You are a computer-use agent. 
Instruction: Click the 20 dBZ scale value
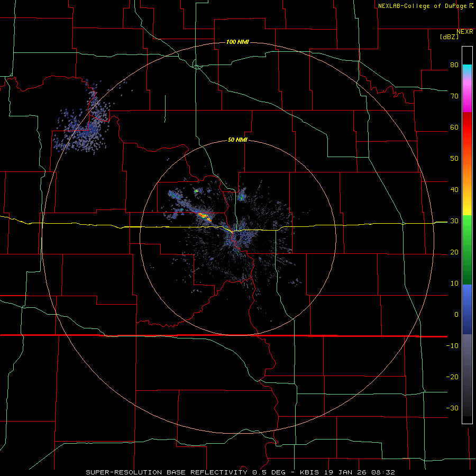point(454,252)
